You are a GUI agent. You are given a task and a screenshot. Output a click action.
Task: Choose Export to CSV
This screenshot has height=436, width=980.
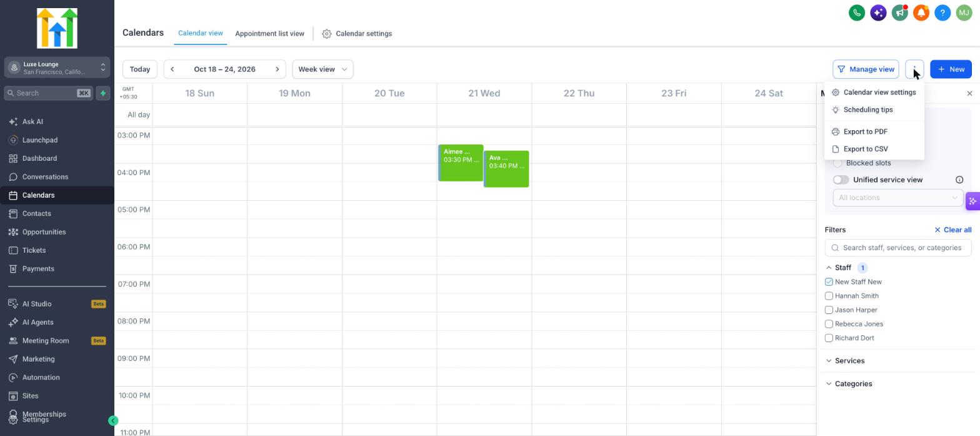point(874,150)
